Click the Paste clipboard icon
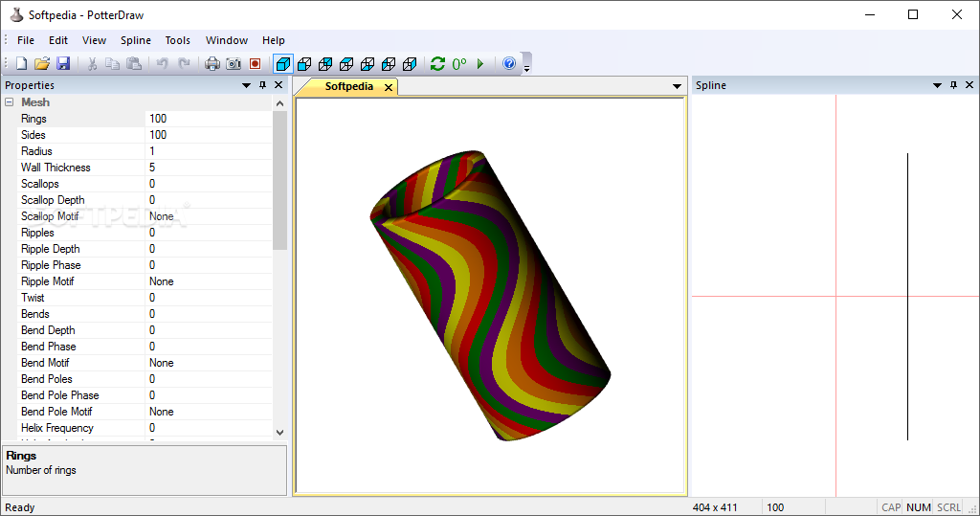This screenshot has width=980, height=516. [x=134, y=64]
